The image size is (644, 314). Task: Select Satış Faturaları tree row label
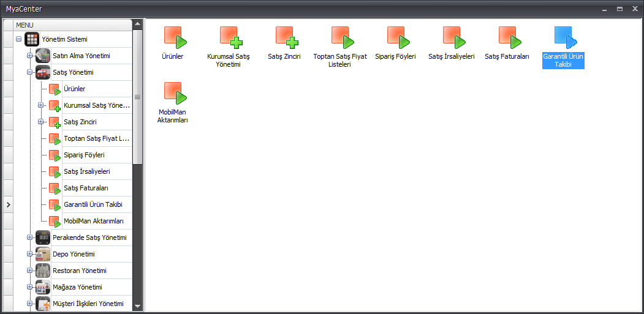click(86, 188)
